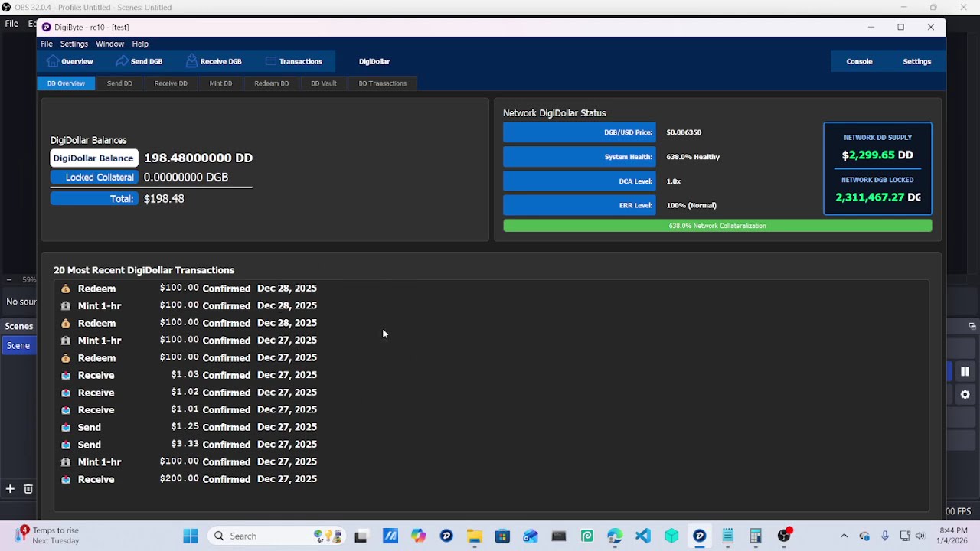Image resolution: width=980 pixels, height=551 pixels.
Task: Open Notepad from the taskbar
Action: click(727, 536)
